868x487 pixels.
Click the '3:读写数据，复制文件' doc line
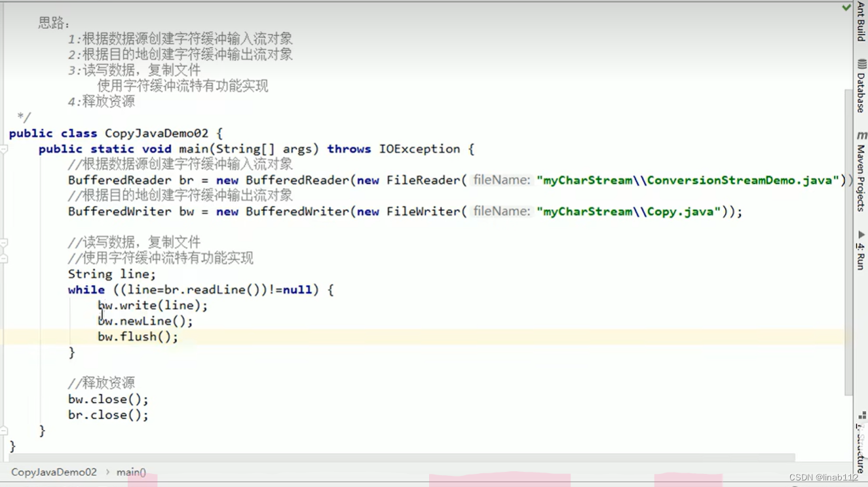click(x=134, y=70)
